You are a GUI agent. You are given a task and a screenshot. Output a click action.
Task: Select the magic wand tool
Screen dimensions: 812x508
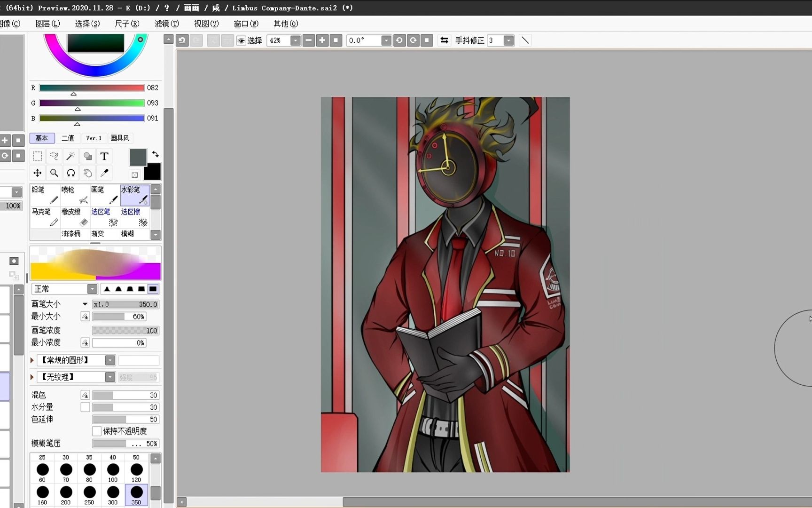(x=71, y=156)
